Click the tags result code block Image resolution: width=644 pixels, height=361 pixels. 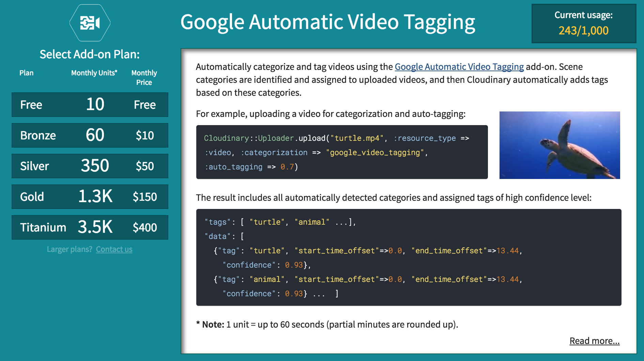click(x=409, y=257)
